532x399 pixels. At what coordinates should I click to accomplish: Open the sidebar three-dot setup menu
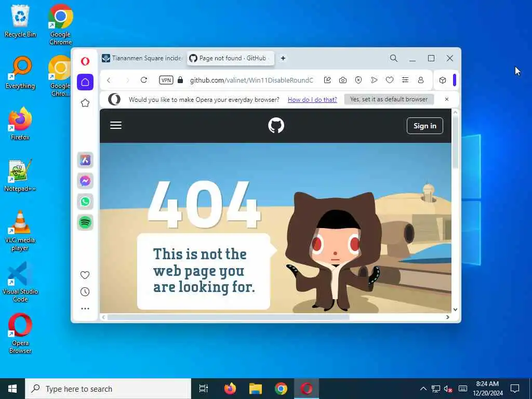[85, 309]
